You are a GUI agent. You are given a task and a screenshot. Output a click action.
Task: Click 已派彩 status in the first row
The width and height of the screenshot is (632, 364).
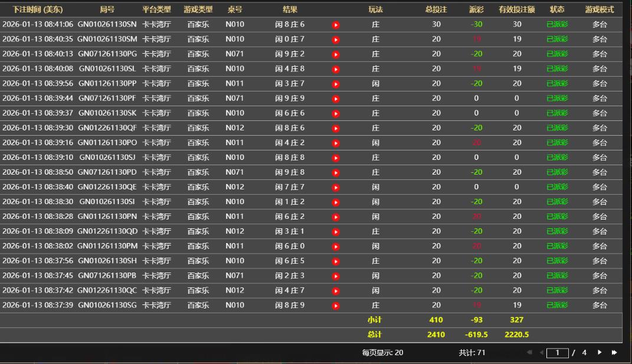coord(557,25)
